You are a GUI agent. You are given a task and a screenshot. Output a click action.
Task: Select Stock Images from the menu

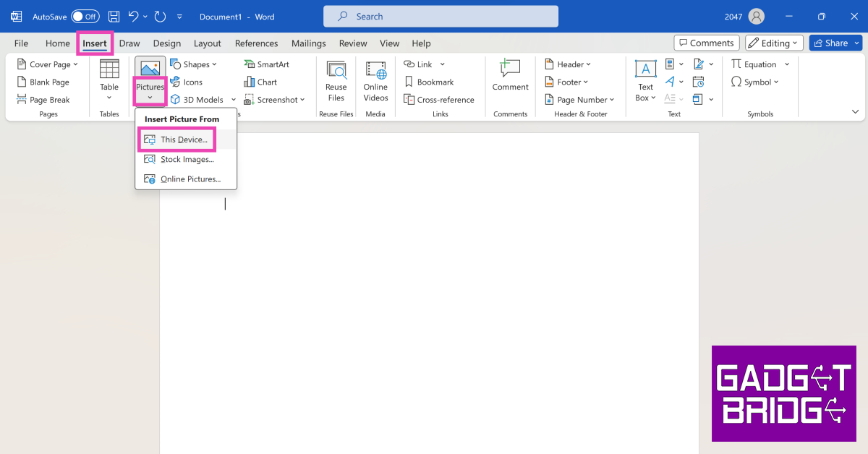click(x=187, y=160)
